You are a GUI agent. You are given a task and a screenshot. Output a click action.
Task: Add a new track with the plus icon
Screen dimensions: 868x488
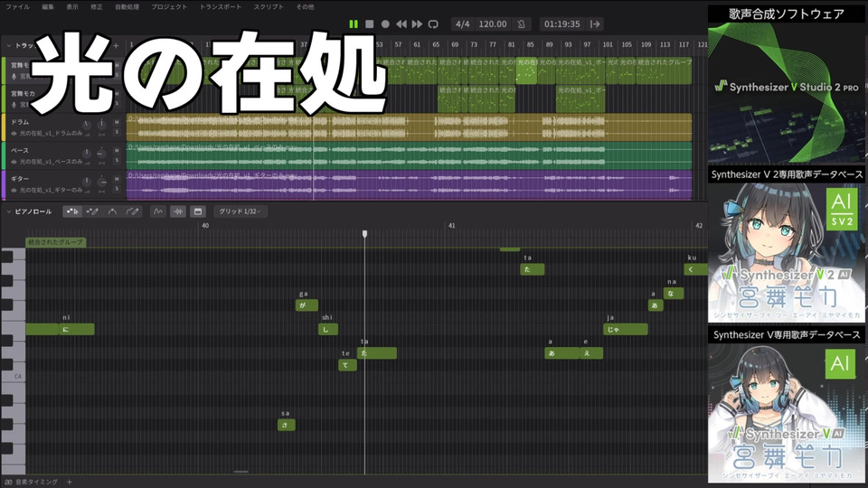tap(117, 45)
